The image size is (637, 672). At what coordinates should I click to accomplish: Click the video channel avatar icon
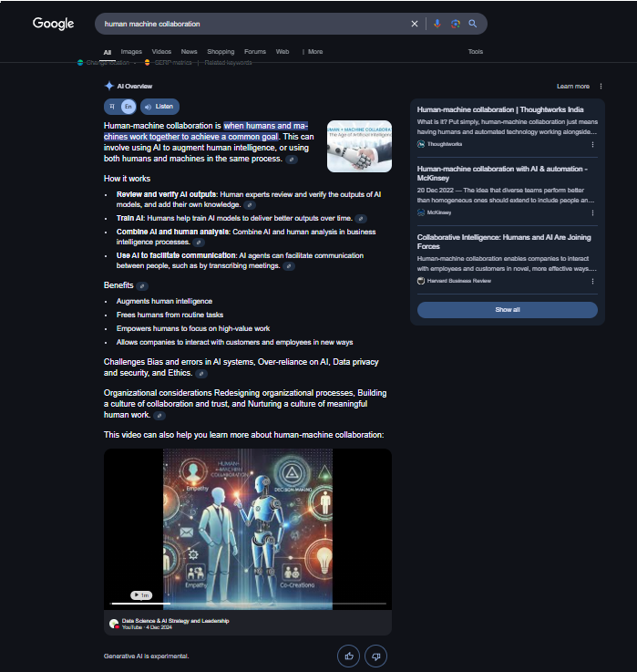(114, 624)
